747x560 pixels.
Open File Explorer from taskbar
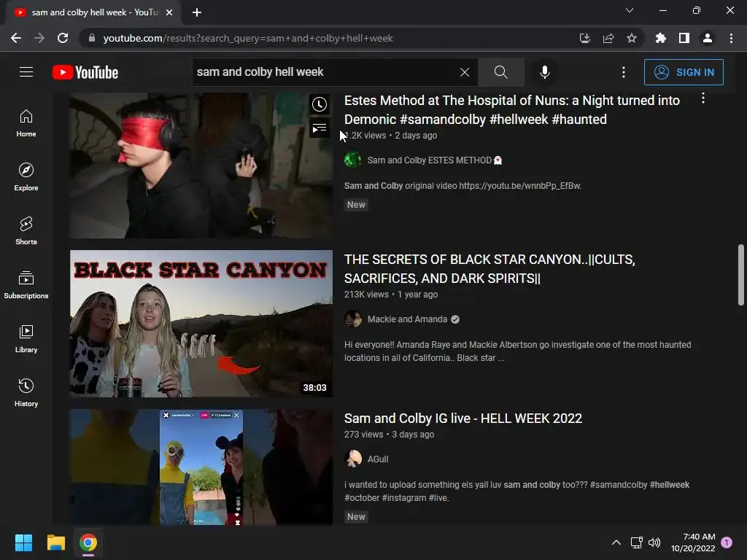[x=55, y=542]
